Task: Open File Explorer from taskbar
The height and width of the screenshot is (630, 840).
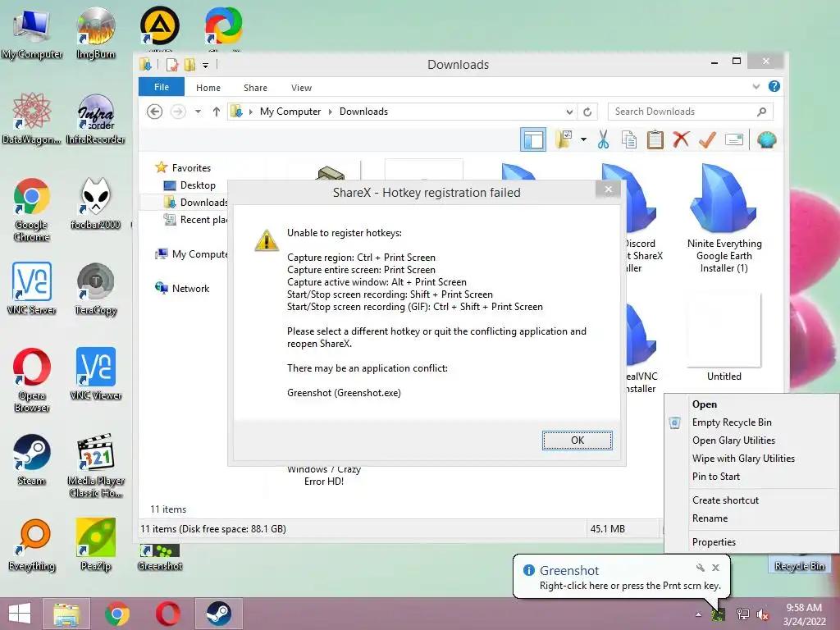Action: click(x=66, y=614)
